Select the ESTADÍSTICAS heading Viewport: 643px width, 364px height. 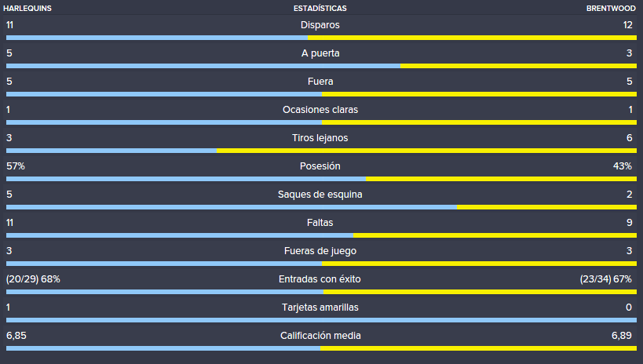tap(320, 8)
